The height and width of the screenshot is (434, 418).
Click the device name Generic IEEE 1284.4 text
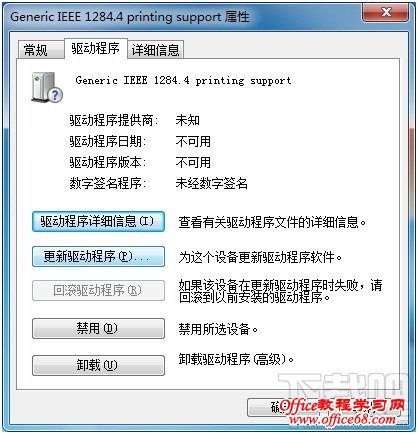[183, 80]
